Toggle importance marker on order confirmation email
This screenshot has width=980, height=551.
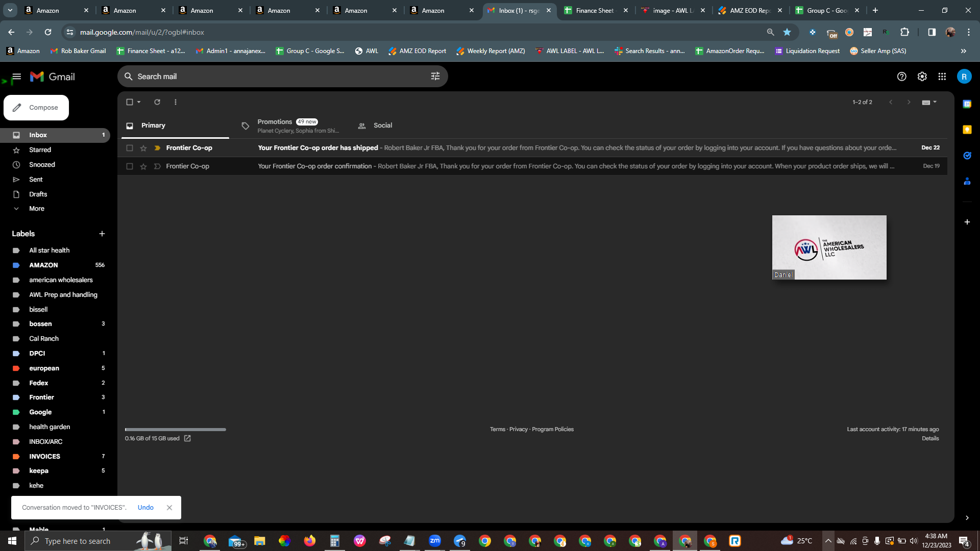[x=157, y=166]
